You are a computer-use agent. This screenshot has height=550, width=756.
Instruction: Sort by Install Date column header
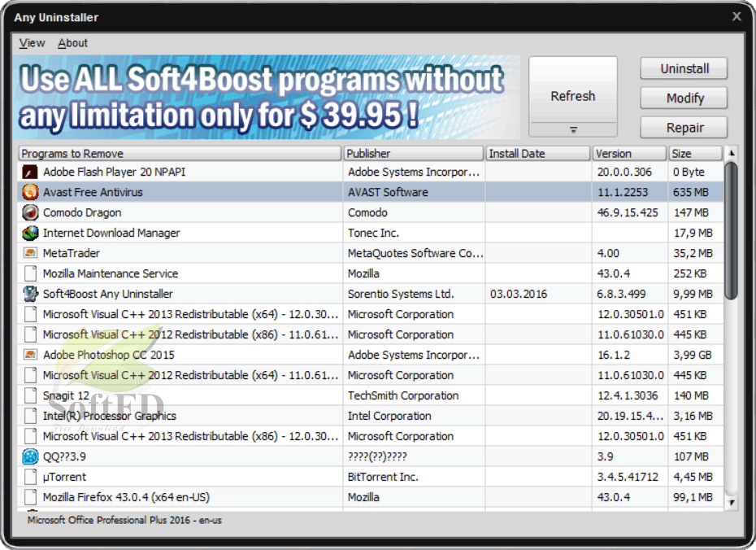coord(538,154)
